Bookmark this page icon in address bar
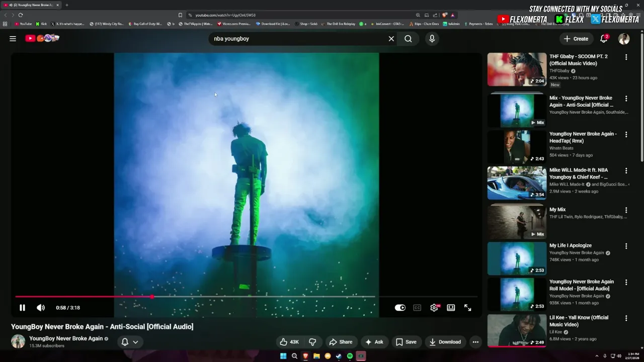The image size is (644, 362). click(x=180, y=15)
